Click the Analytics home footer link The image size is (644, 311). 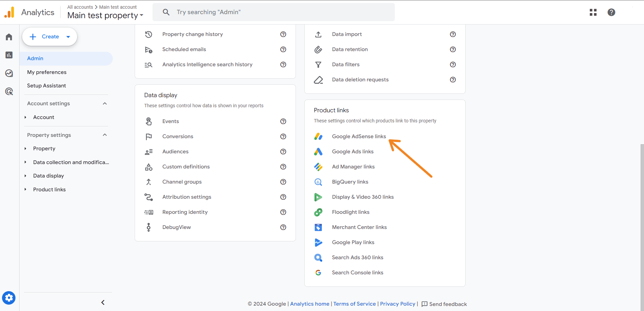coord(310,304)
